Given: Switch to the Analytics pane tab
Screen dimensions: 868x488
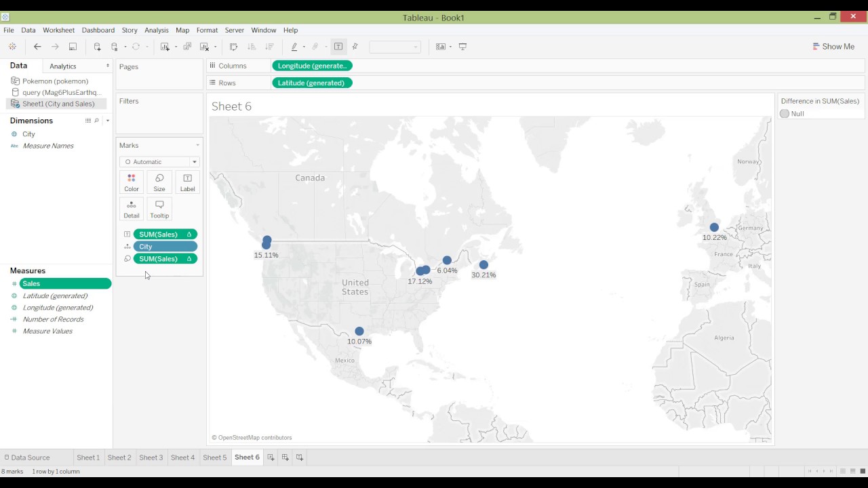Looking at the screenshot, I should point(63,66).
